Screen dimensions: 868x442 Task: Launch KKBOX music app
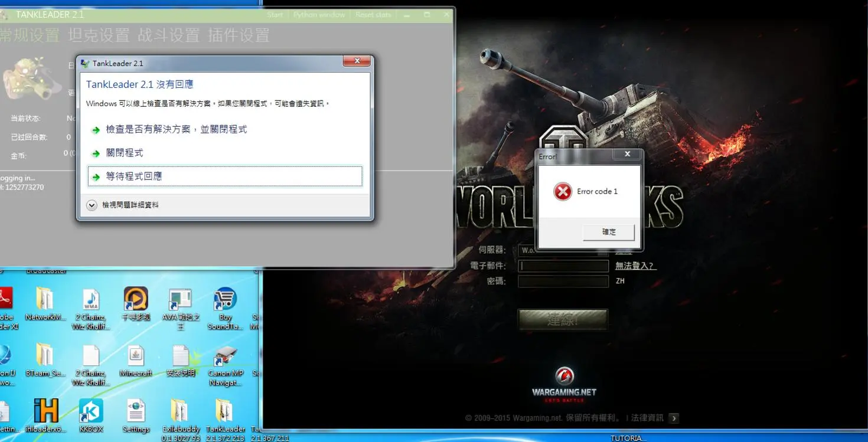tap(91, 415)
